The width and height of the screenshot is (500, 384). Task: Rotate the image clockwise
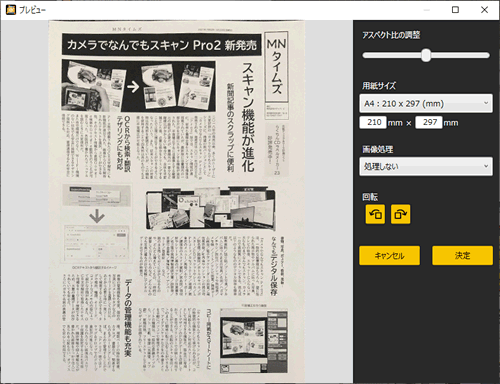pyautogui.click(x=400, y=214)
